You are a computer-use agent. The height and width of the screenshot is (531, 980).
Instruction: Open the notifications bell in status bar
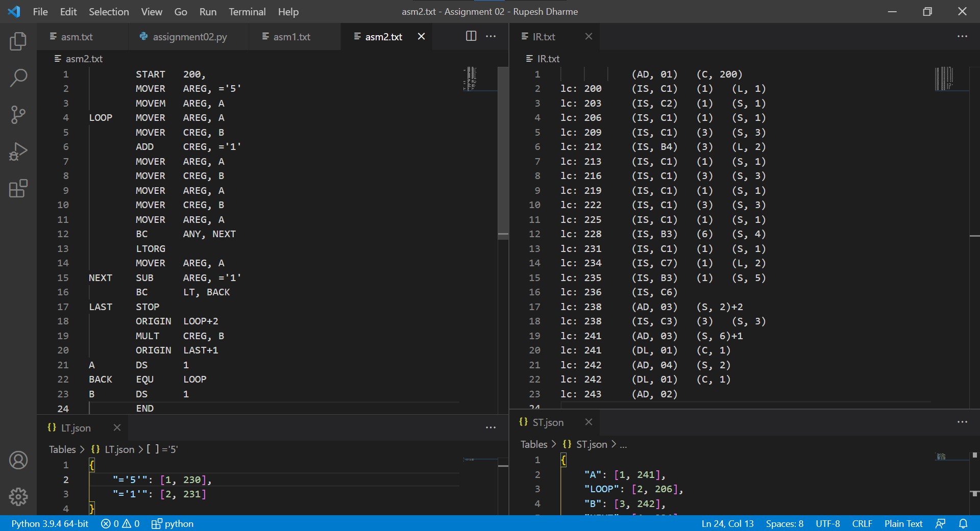click(x=963, y=524)
